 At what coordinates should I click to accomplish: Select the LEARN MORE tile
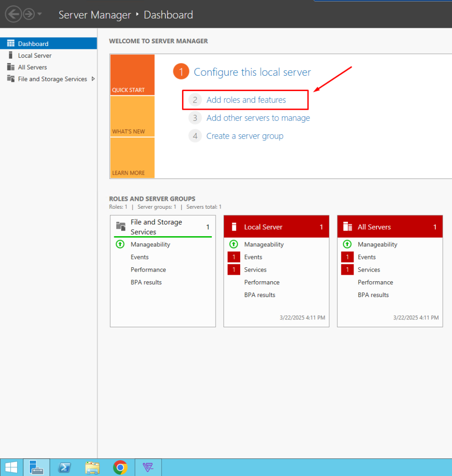(132, 158)
